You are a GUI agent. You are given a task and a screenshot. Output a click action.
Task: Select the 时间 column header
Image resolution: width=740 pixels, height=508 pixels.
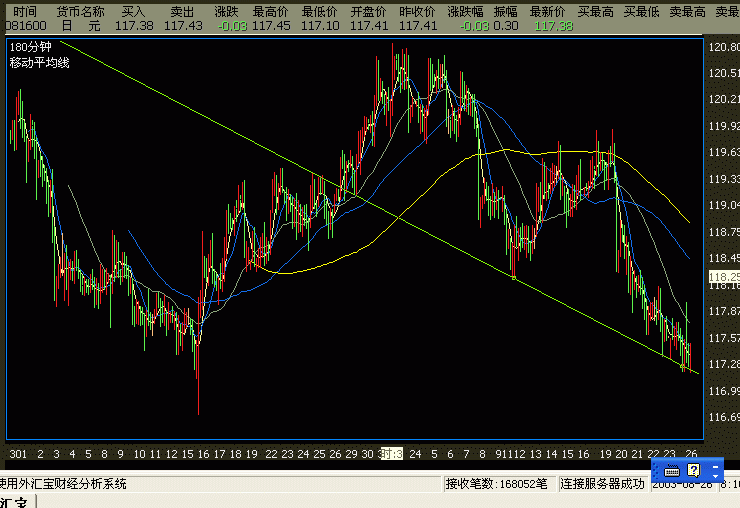(x=25, y=12)
